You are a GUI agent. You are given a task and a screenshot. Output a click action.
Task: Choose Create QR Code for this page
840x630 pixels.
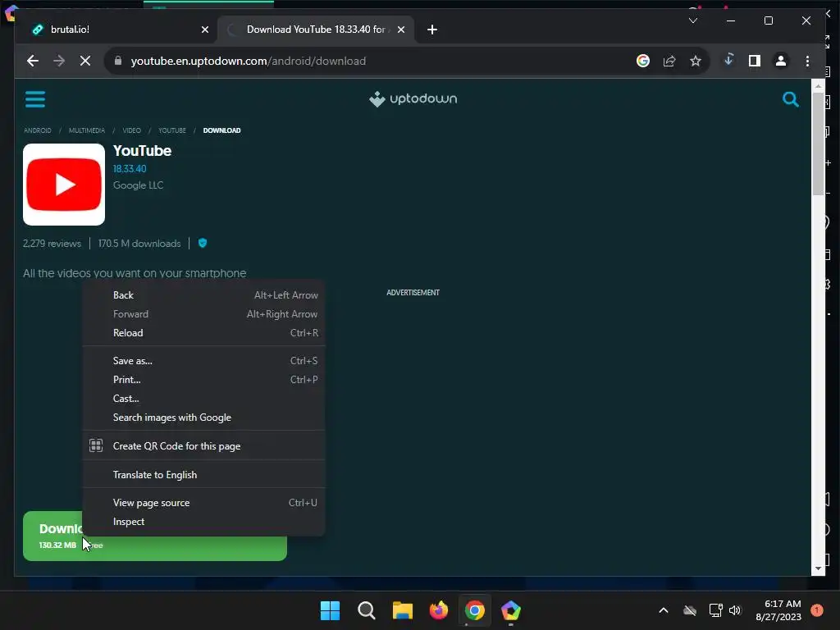tap(204, 445)
